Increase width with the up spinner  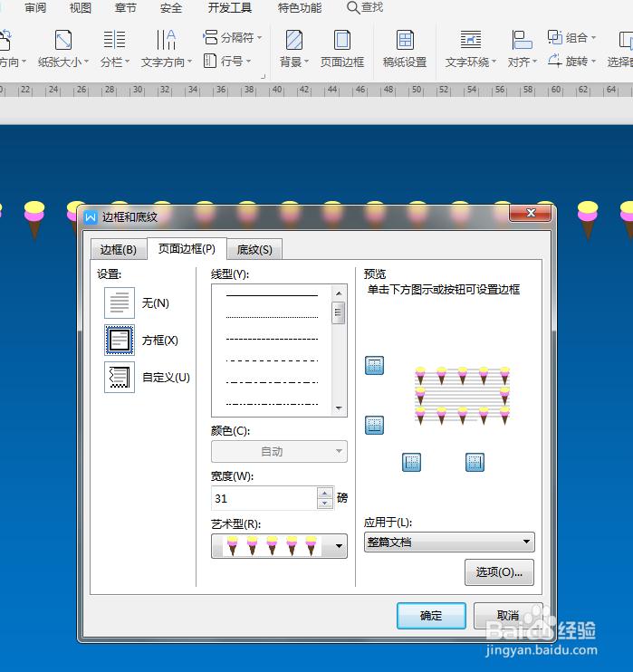tap(325, 493)
